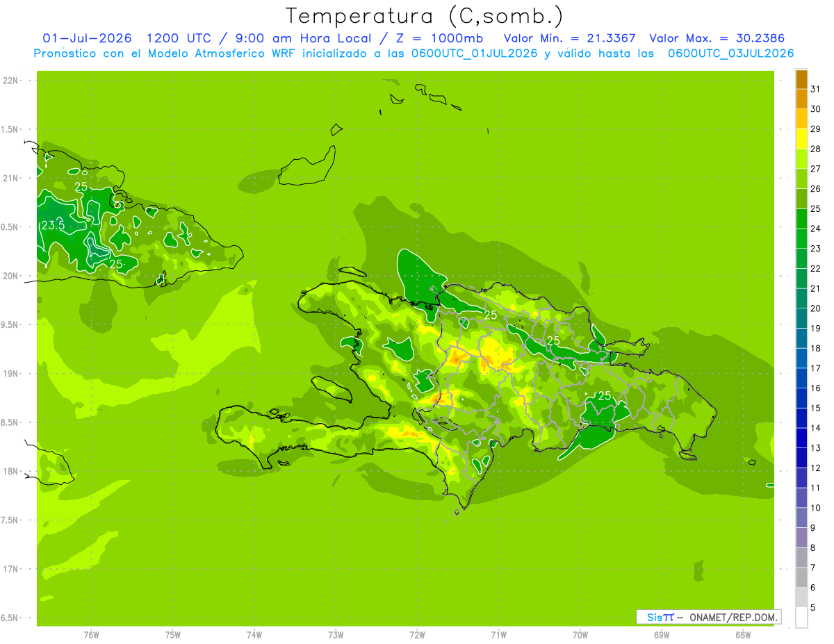Click the "76W" longitude axis label
This screenshot has width=834, height=644.
pos(91,635)
